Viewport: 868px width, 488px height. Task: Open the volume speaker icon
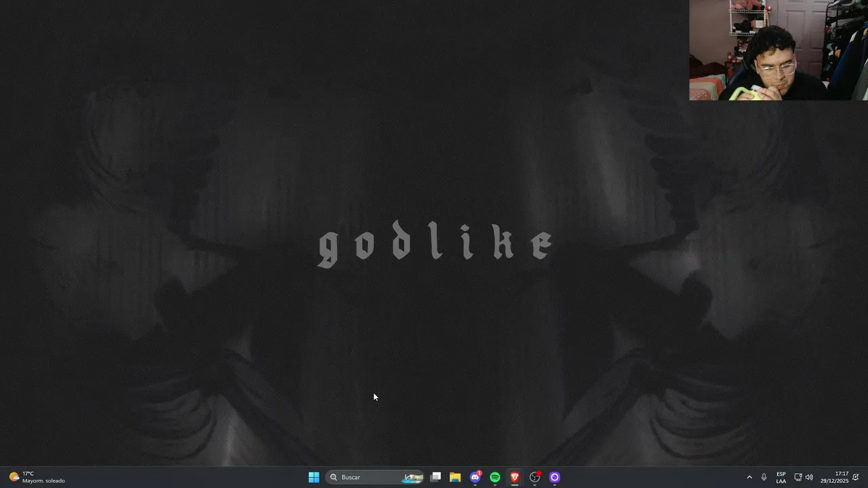click(x=809, y=477)
